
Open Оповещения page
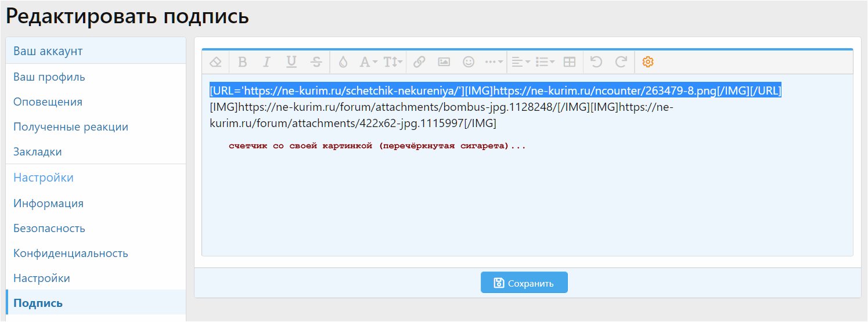[96, 102]
